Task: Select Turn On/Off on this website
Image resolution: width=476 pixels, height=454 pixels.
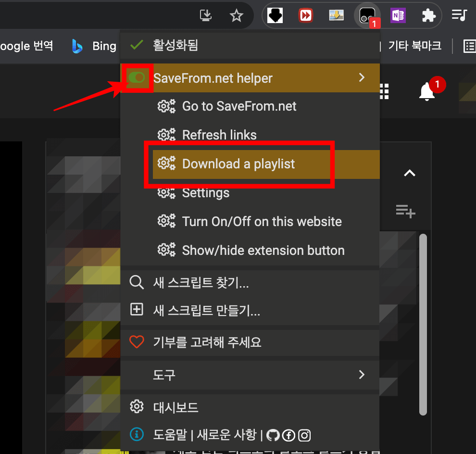Action: coord(262,222)
